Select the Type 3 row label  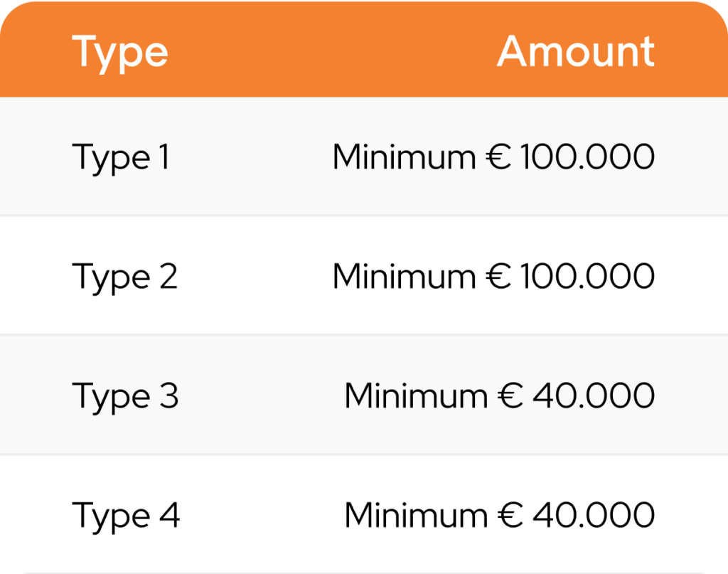tap(125, 396)
